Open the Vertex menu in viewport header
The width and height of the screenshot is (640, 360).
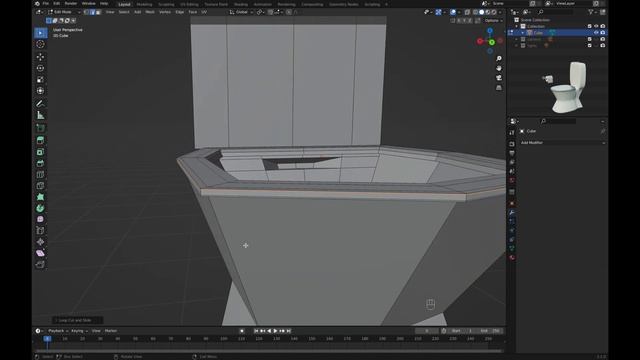[x=165, y=12]
